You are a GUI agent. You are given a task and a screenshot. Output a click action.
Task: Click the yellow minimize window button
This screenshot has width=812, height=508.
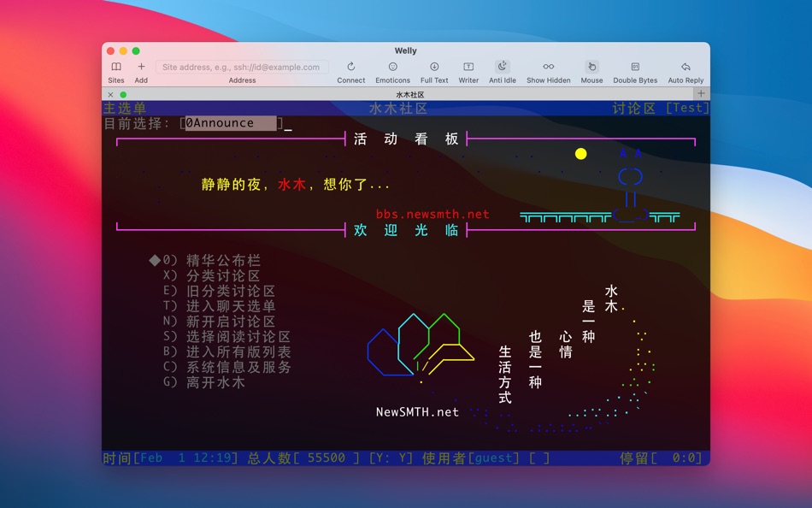click(123, 50)
